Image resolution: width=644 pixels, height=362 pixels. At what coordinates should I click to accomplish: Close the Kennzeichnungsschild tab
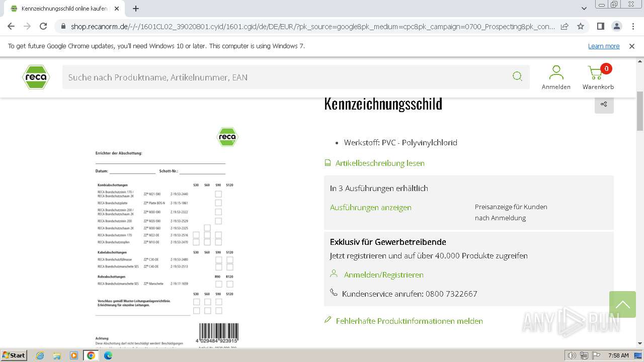[117, 9]
